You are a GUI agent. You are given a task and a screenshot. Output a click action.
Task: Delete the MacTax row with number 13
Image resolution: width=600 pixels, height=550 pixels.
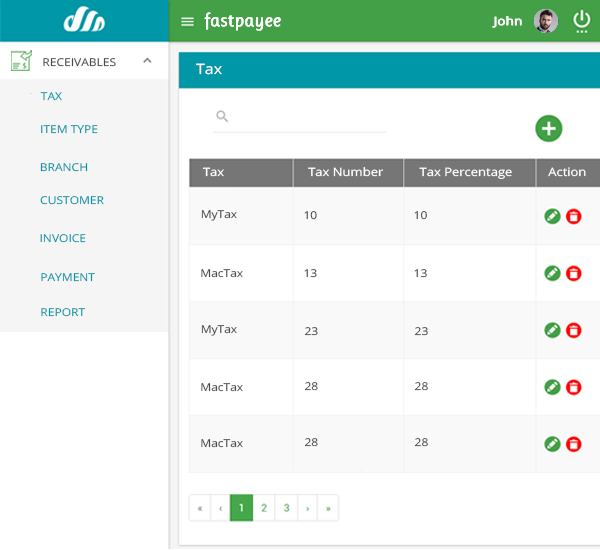pyautogui.click(x=573, y=273)
